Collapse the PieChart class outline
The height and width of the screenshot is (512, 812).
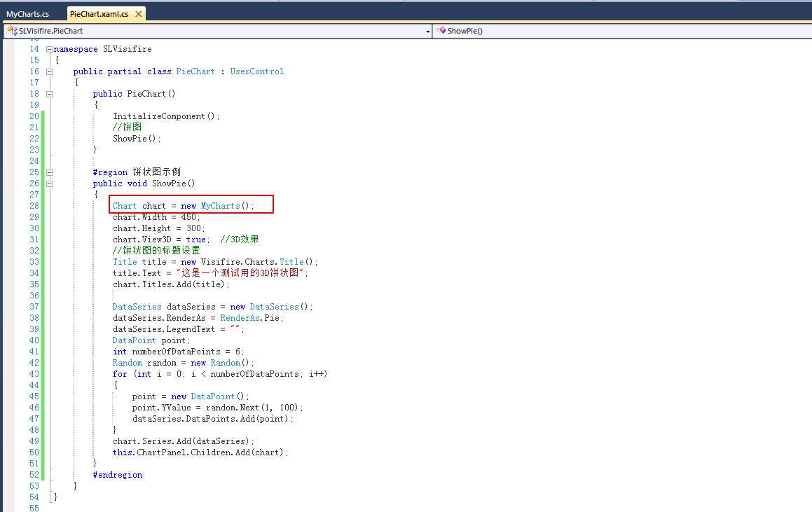coord(49,71)
